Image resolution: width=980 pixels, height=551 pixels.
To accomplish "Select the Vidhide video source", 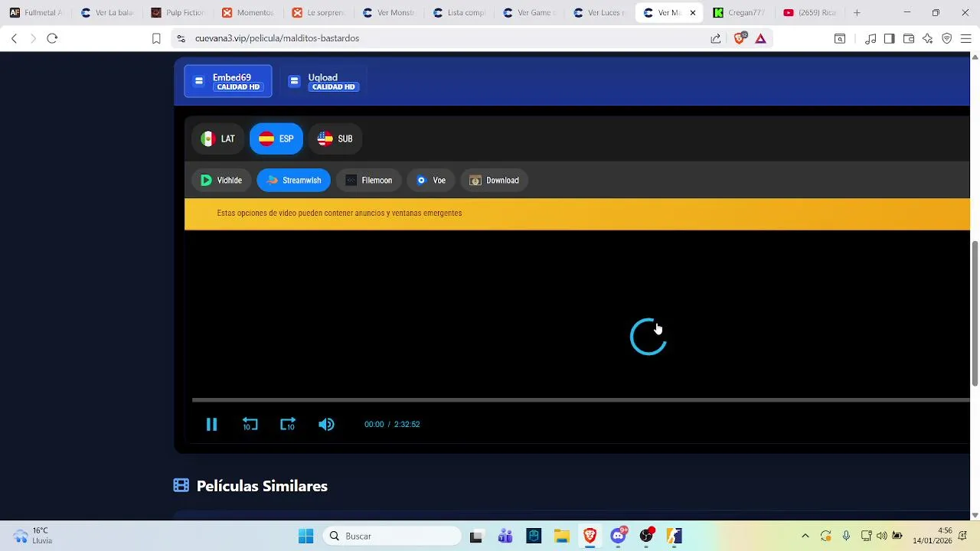I will (221, 181).
